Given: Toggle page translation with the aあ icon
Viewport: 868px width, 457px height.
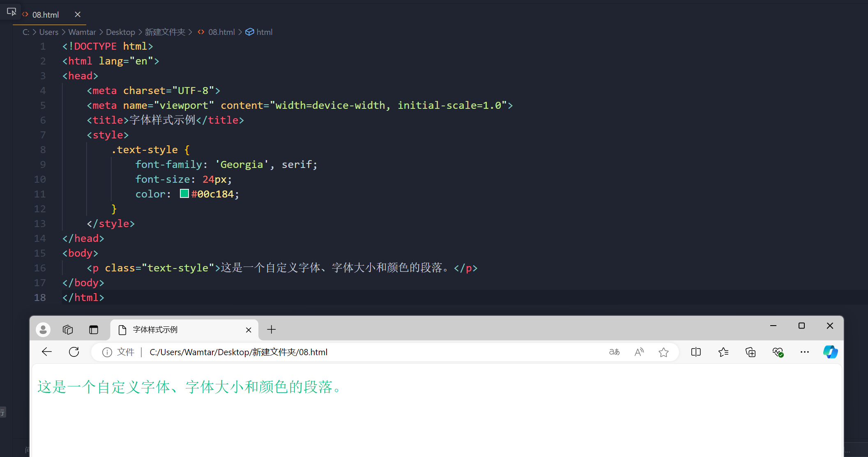Looking at the screenshot, I should [614, 352].
